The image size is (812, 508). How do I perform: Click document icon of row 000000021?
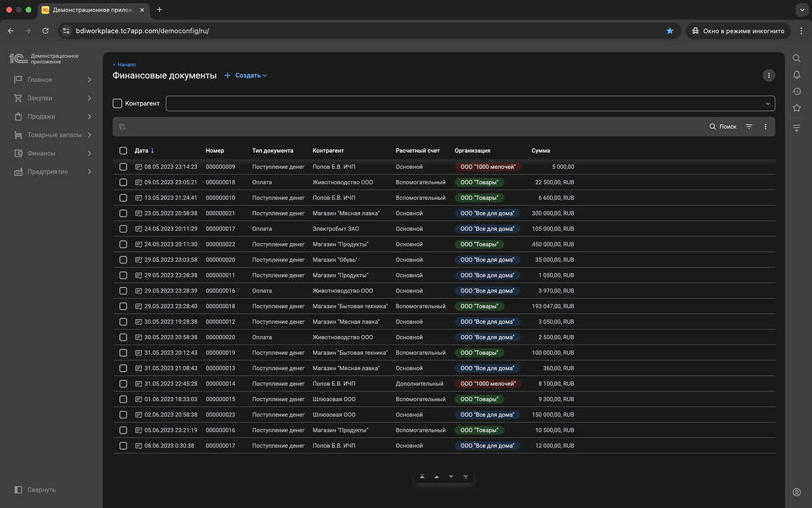[139, 213]
